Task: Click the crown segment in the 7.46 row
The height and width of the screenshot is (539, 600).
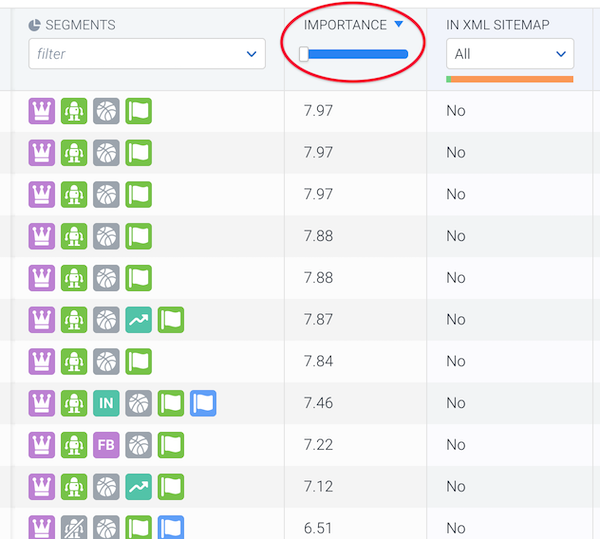Action: [x=42, y=403]
